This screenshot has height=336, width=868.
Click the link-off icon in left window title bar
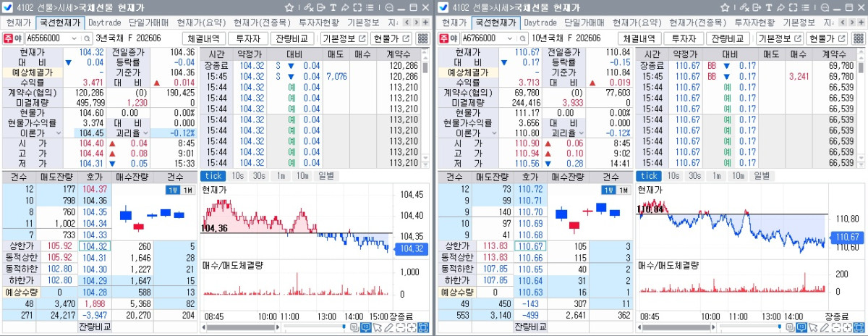308,7
